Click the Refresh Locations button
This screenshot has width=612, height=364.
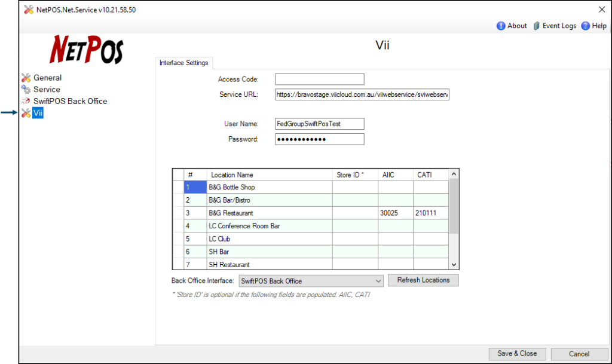click(x=423, y=280)
